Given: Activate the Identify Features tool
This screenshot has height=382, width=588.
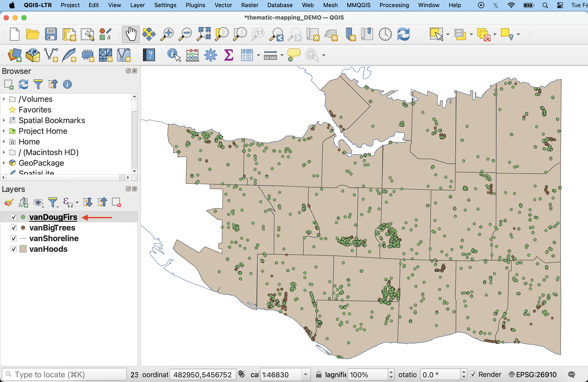Looking at the screenshot, I should 174,55.
